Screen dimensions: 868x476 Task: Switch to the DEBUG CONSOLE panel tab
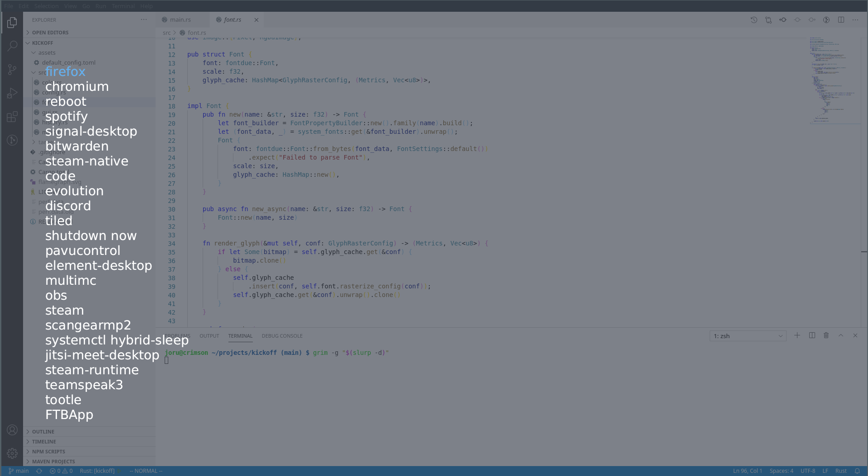pyautogui.click(x=282, y=336)
